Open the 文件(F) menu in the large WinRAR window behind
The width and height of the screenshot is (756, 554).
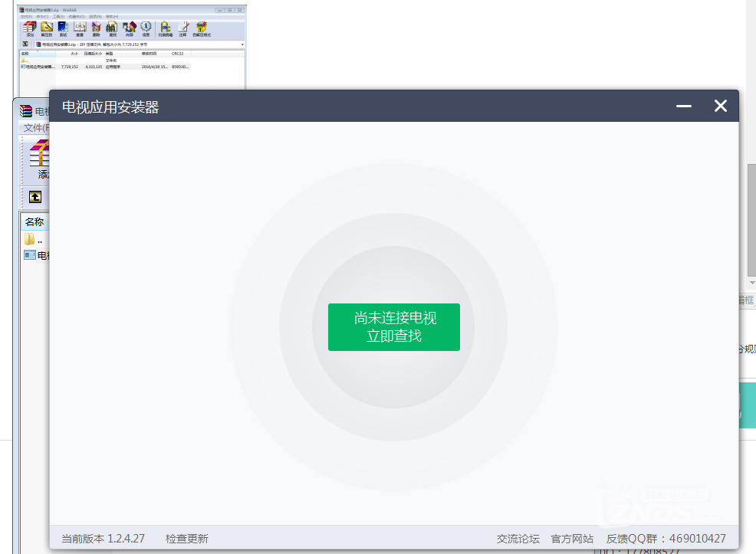[36, 128]
